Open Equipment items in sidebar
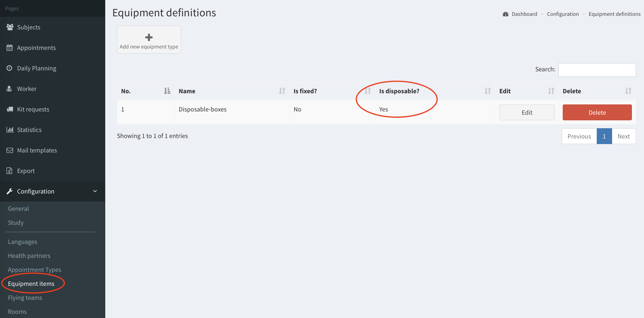Screen dimensions: 644x318 (x=31, y=284)
